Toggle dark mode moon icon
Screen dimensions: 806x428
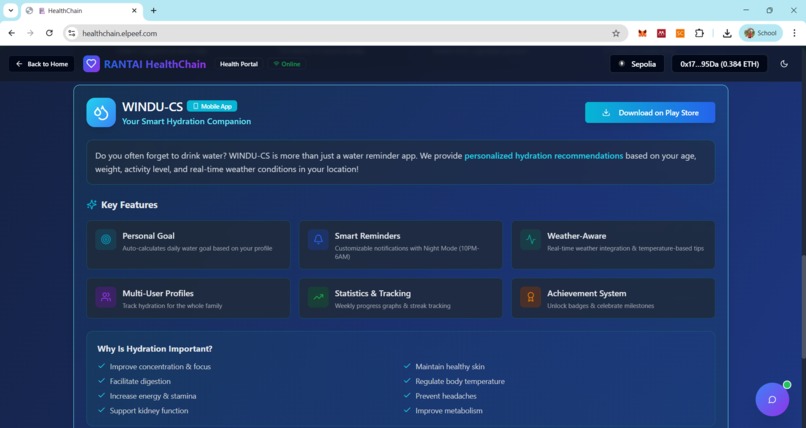[x=784, y=64]
